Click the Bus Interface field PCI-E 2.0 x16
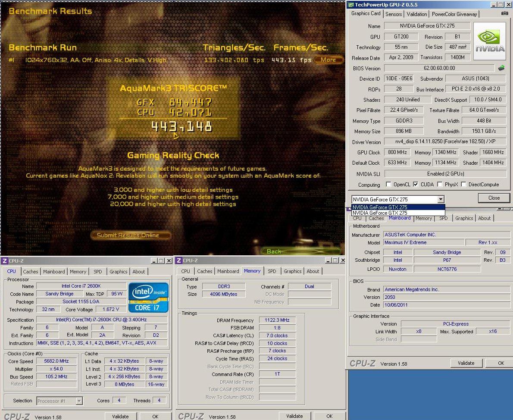The height and width of the screenshot is (420, 513). pyautogui.click(x=475, y=89)
